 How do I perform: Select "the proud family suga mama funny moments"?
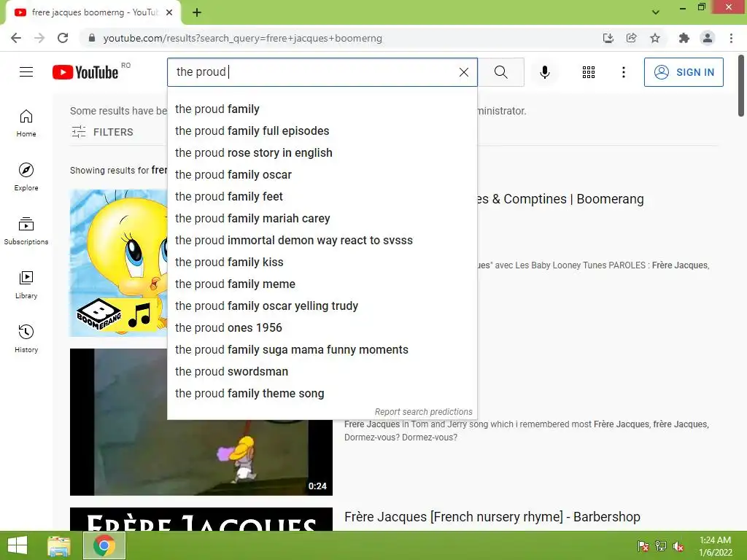click(322, 350)
